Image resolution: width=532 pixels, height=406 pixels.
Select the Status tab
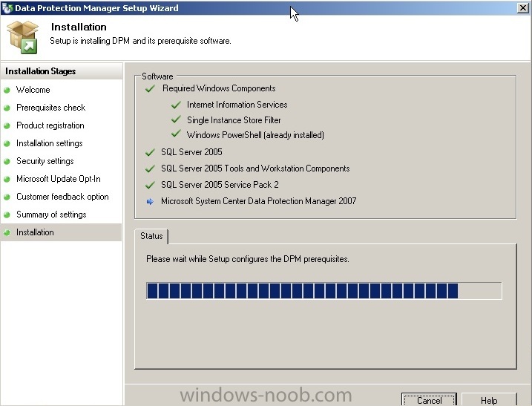click(151, 236)
